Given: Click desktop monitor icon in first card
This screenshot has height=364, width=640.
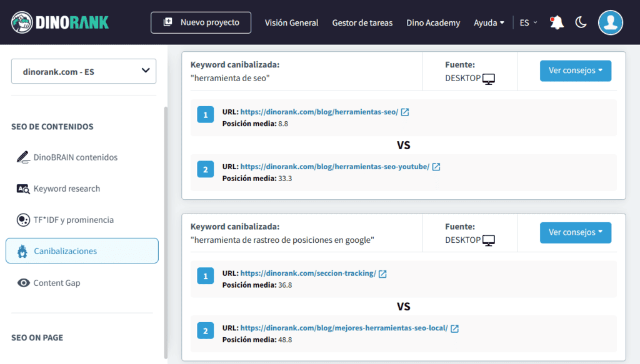Looking at the screenshot, I should tap(489, 79).
